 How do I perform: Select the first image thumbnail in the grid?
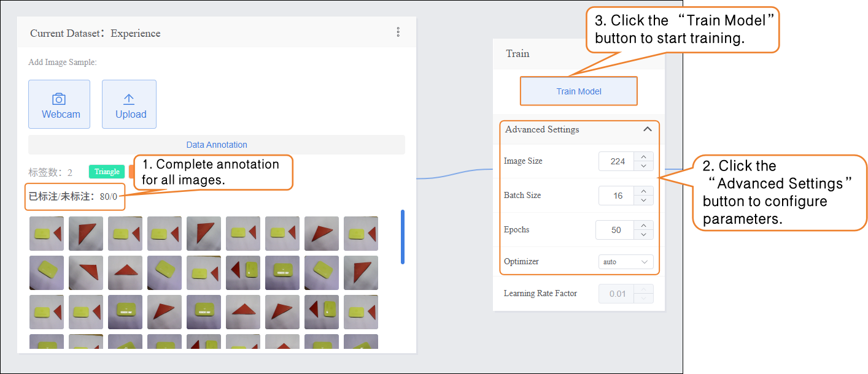pyautogui.click(x=46, y=234)
